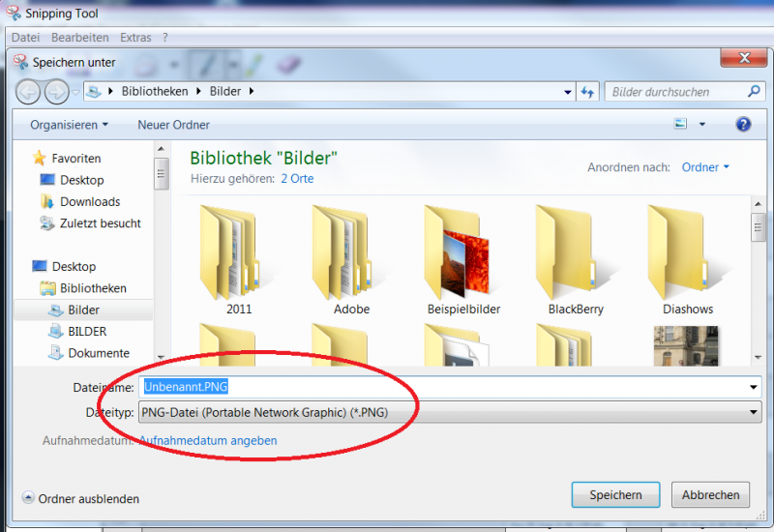Open the ? help menu in Snipping Tool
The width and height of the screenshot is (774, 532).
tap(165, 38)
